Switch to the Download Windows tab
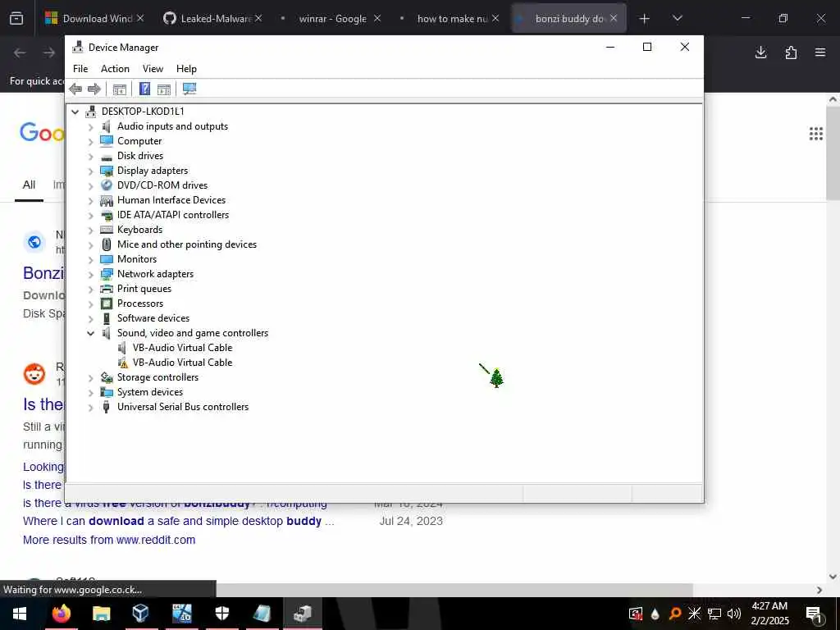The height and width of the screenshot is (630, 840). pos(97,19)
